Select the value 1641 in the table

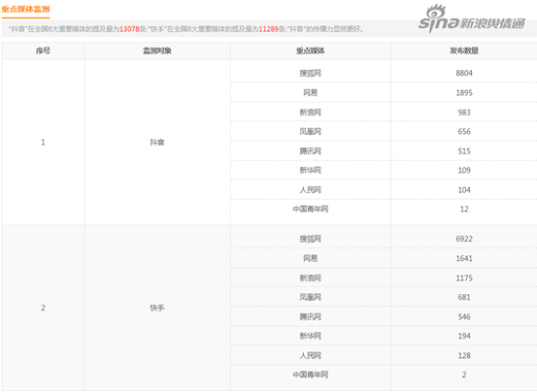464,258
